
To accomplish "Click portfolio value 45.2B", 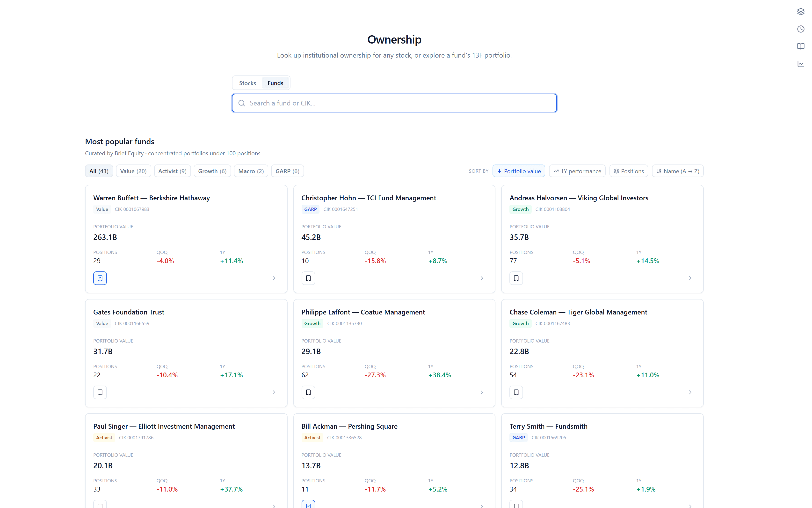I will [x=311, y=237].
